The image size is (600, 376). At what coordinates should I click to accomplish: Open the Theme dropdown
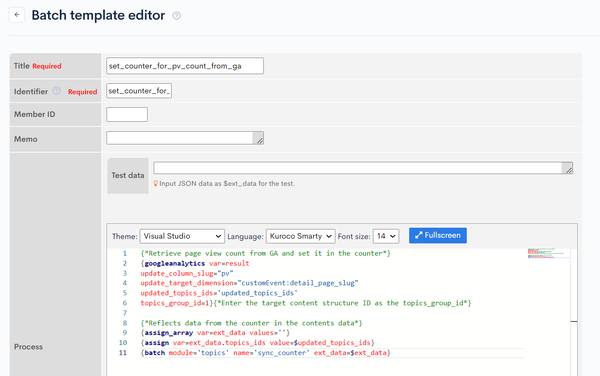(182, 236)
